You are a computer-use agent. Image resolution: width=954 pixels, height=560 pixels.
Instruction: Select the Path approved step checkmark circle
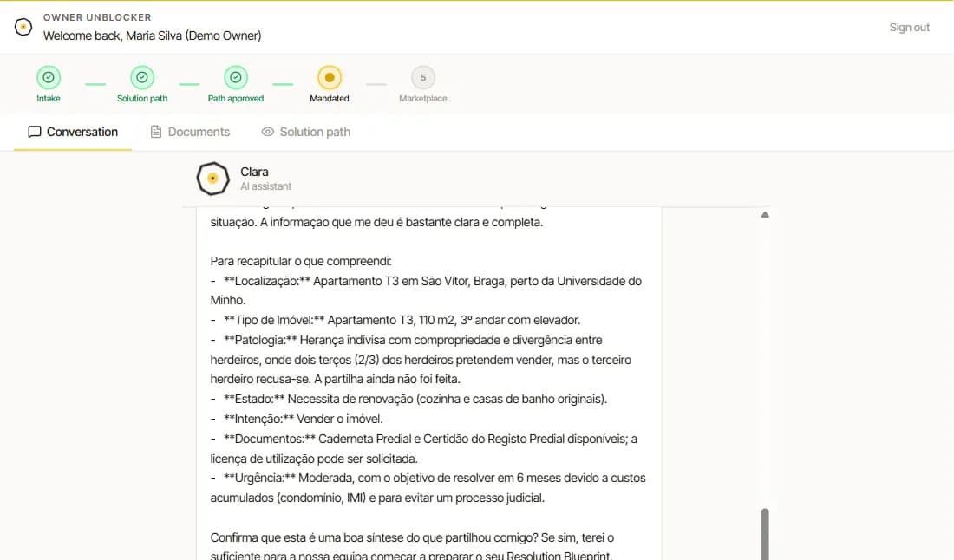(235, 77)
